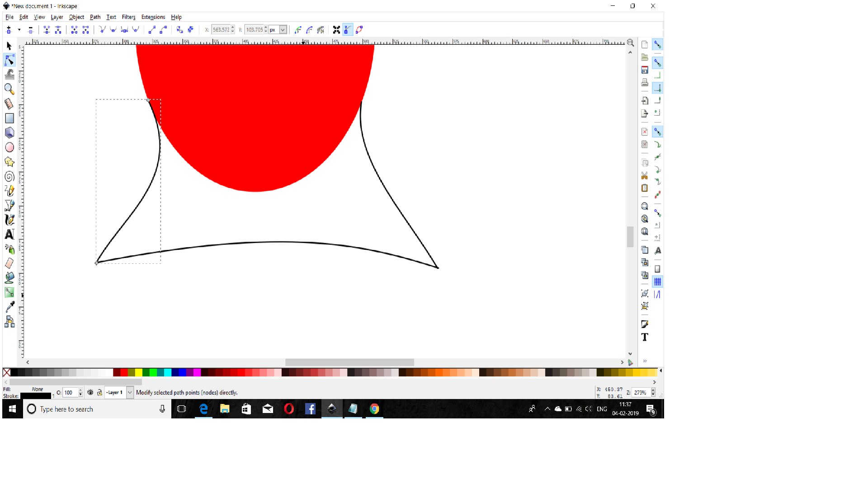Viewport: 868px width, 488px height.
Task: Toggle layer visibility eye icon
Action: (90, 393)
